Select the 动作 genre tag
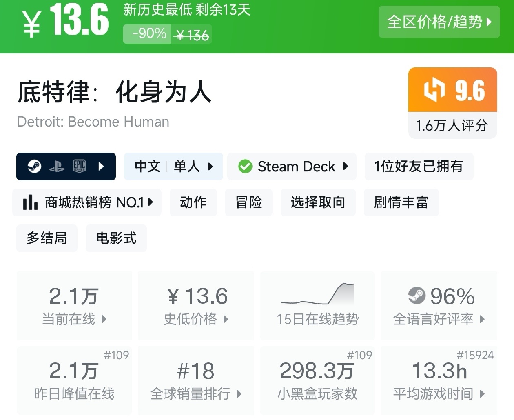Image resolution: width=514 pixels, height=420 pixels. (x=193, y=202)
